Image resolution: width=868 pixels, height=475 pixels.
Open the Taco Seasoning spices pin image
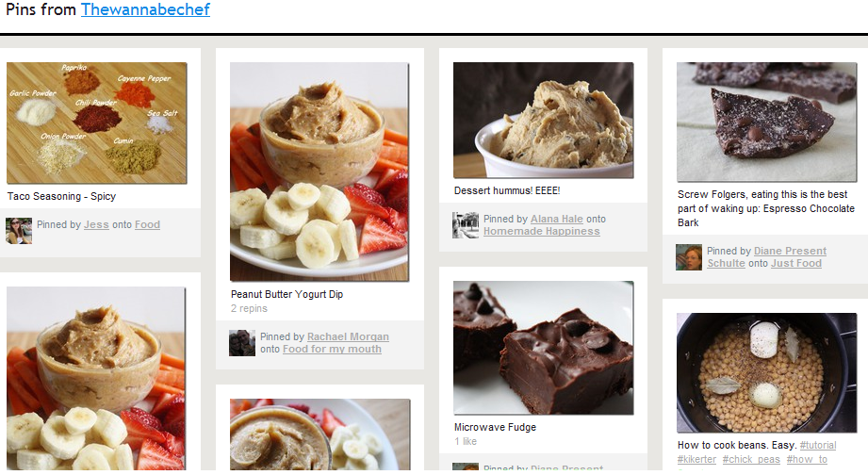tap(97, 123)
